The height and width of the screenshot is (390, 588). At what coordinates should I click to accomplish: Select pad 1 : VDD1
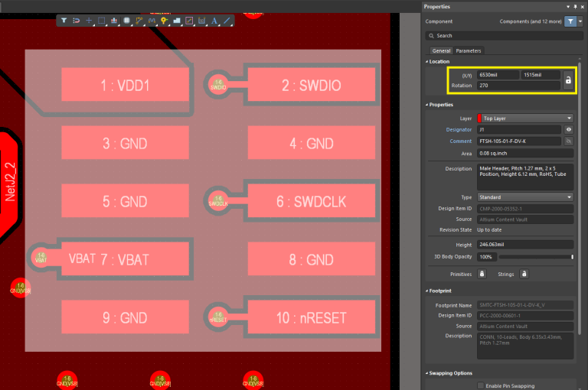tap(126, 85)
